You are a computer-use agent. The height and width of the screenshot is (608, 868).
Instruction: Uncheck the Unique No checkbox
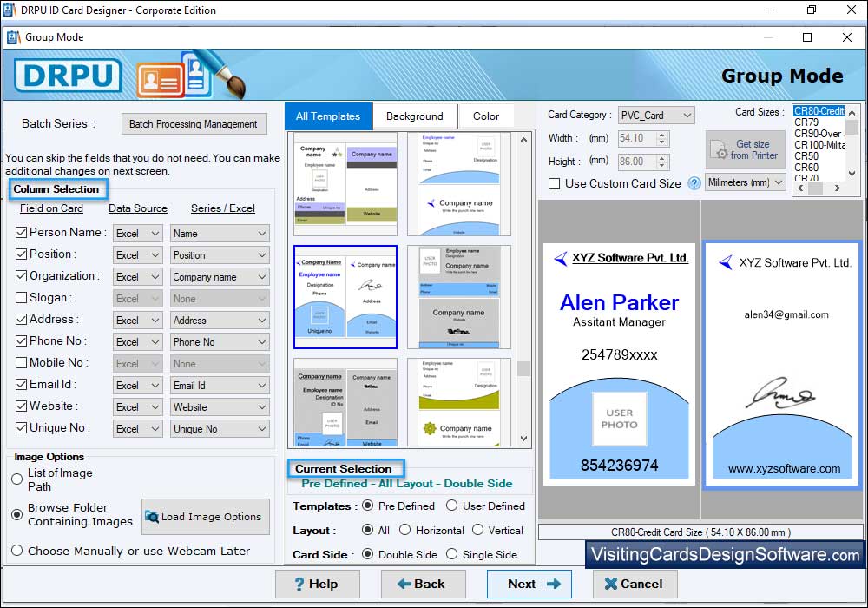click(x=21, y=427)
